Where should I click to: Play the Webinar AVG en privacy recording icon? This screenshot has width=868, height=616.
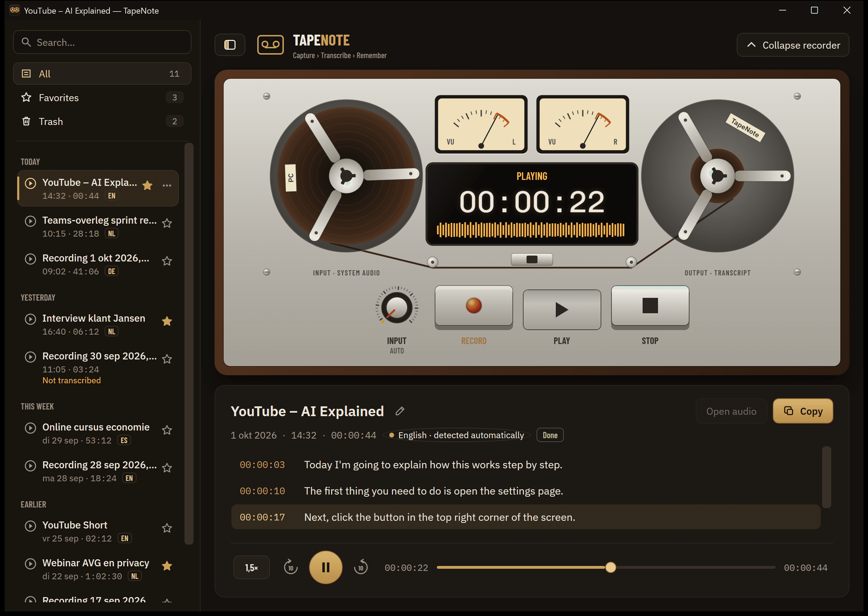(x=30, y=563)
